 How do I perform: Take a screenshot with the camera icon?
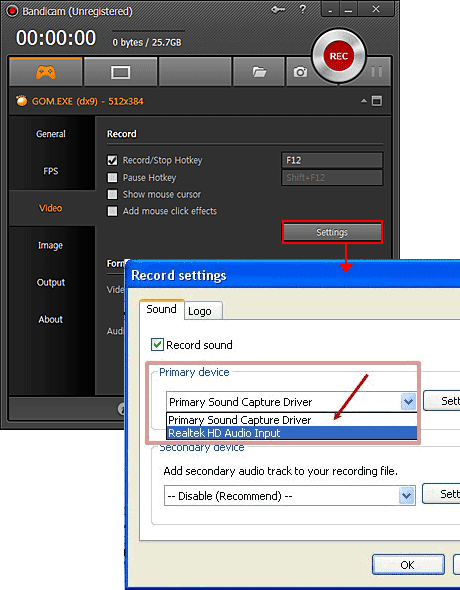pyautogui.click(x=300, y=72)
